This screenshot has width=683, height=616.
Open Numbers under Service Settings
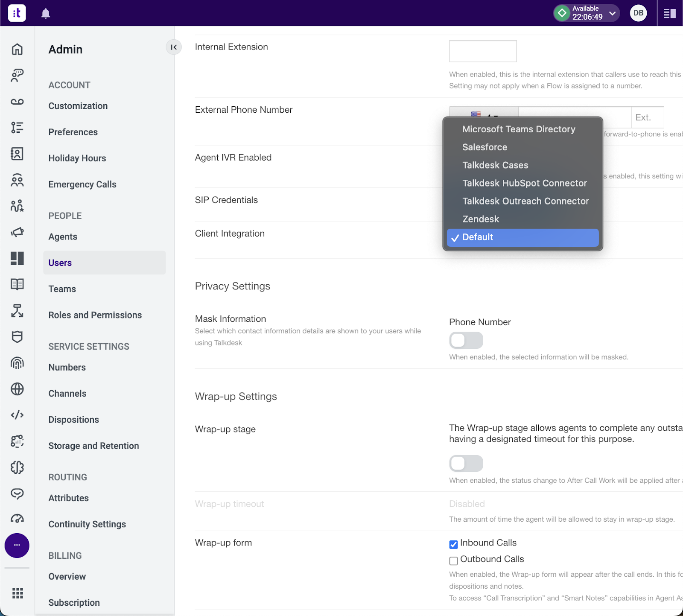[67, 368]
